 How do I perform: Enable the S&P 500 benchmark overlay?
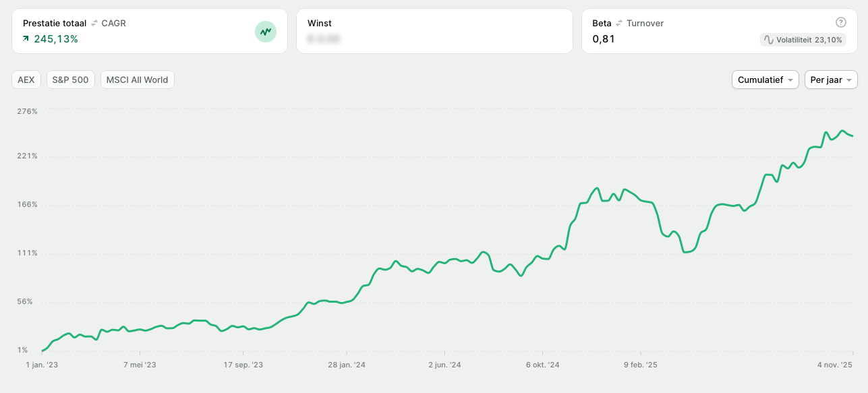tap(70, 80)
